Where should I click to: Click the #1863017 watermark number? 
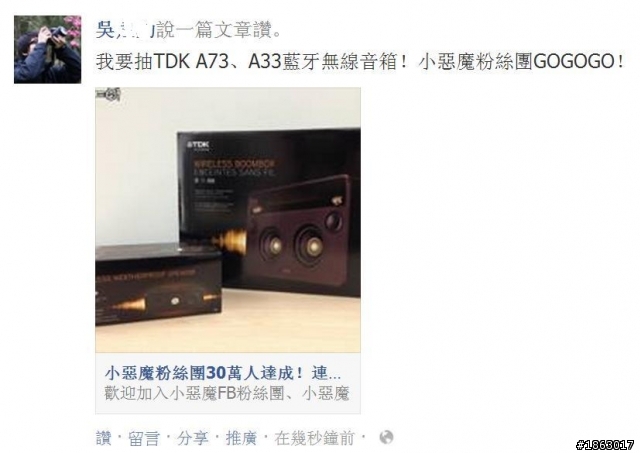(x=605, y=445)
